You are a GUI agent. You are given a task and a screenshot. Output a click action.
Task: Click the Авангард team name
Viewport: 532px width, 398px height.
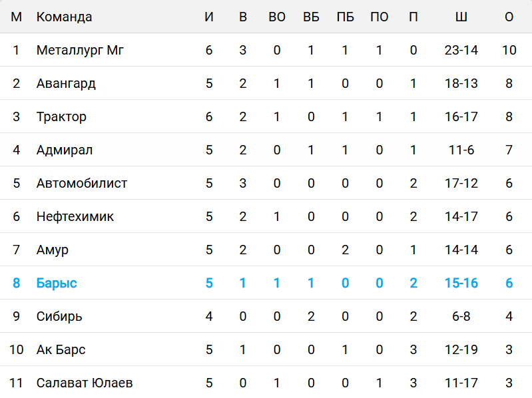coord(66,83)
